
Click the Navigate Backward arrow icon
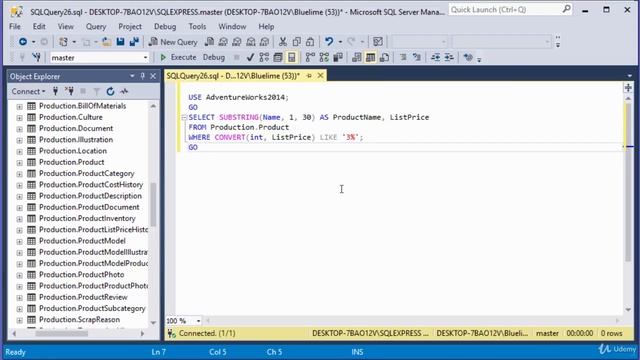(23, 42)
